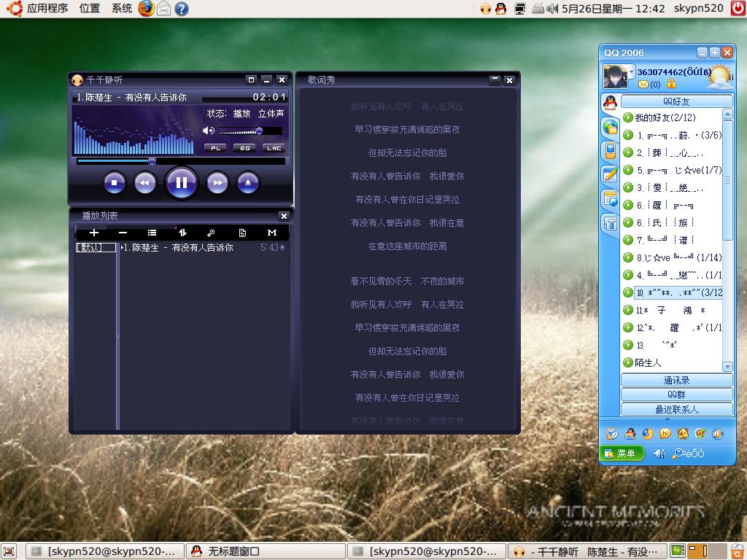
Task: Open the 系统 menu
Action: [122, 9]
